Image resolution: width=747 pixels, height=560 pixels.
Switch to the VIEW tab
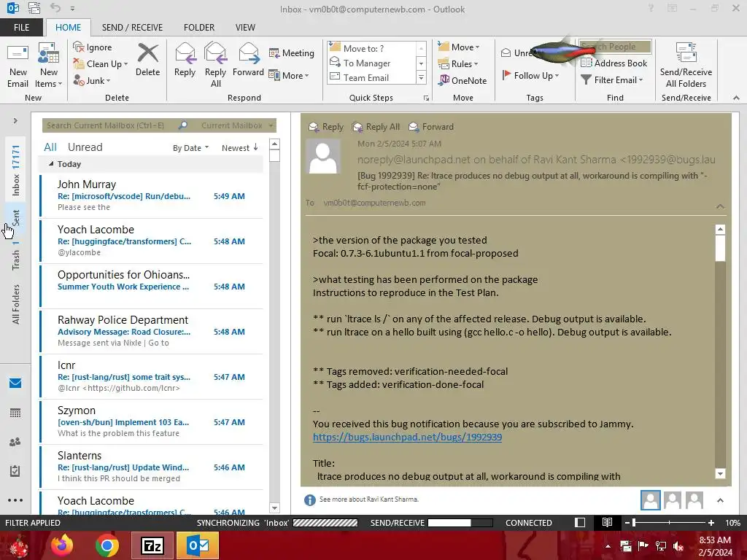tap(245, 28)
